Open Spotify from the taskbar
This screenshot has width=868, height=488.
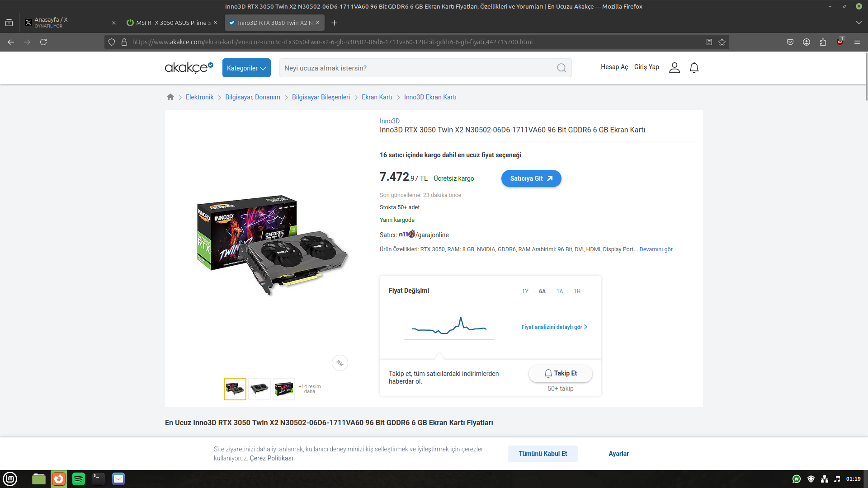(79, 479)
